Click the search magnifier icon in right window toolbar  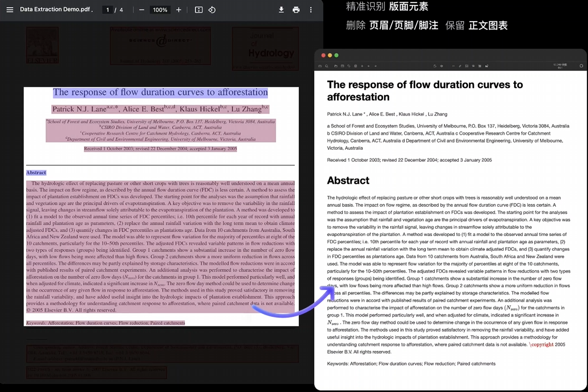click(326, 66)
